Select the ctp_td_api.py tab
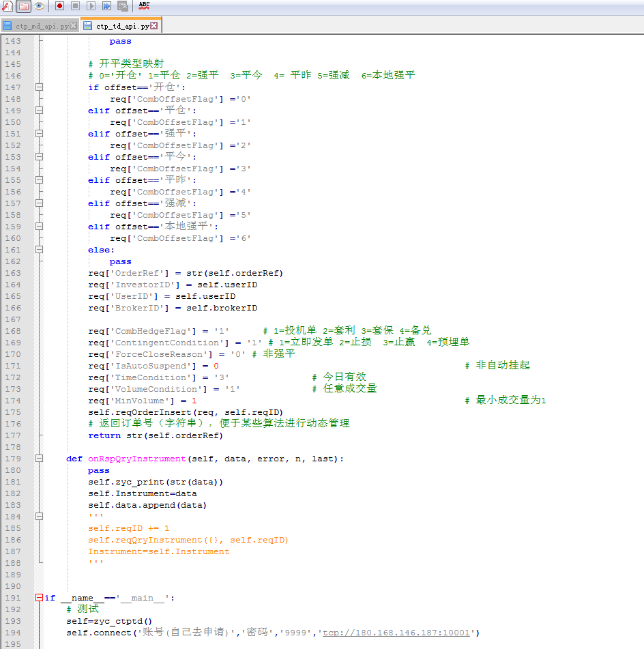The width and height of the screenshot is (644, 649). pos(122,26)
